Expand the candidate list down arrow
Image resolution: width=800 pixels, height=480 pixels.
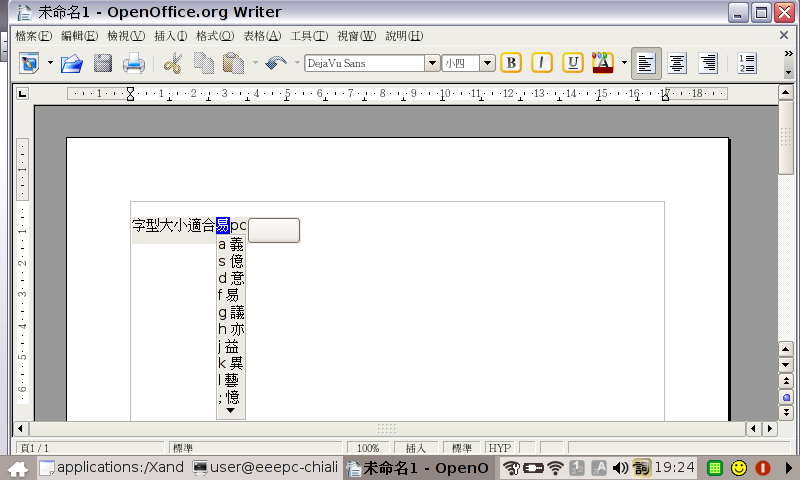point(230,410)
